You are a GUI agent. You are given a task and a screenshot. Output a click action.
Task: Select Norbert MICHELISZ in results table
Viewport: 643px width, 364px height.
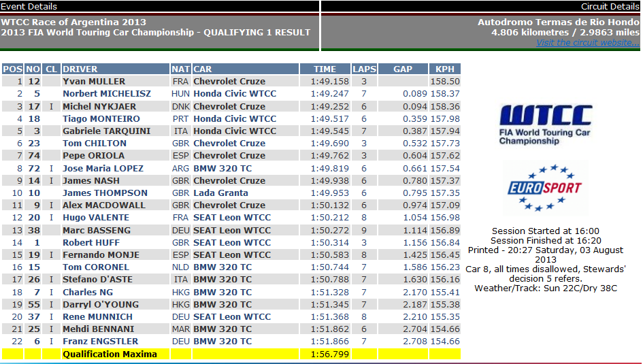pos(107,94)
